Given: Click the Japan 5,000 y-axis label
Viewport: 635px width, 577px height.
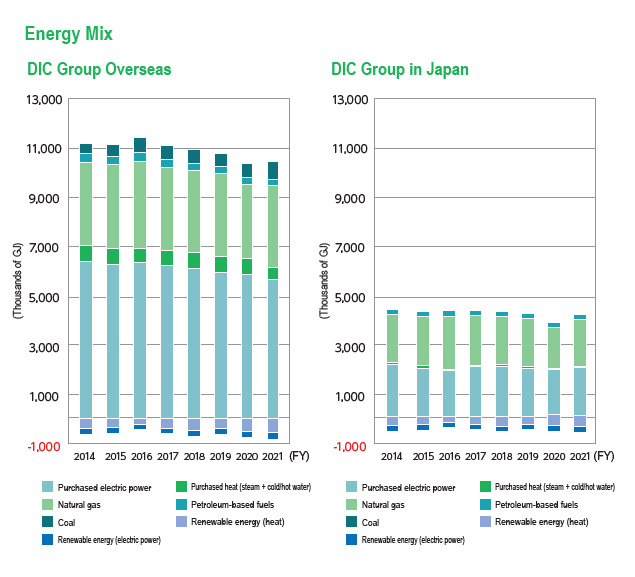Looking at the screenshot, I should [350, 298].
